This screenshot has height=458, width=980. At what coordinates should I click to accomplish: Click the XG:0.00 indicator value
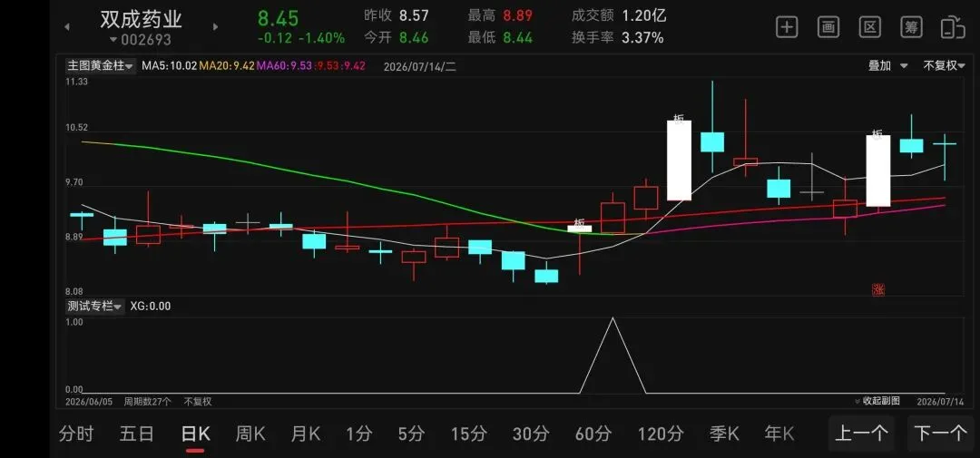tap(150, 307)
